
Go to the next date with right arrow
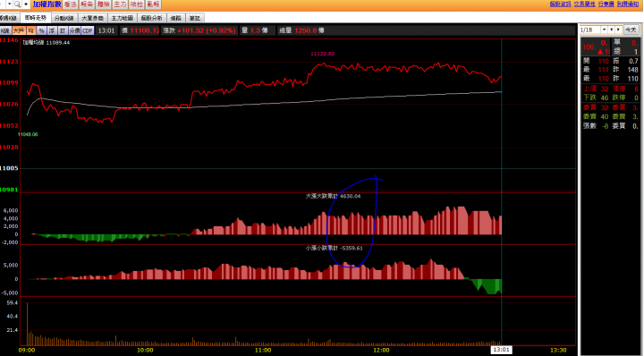coord(618,30)
